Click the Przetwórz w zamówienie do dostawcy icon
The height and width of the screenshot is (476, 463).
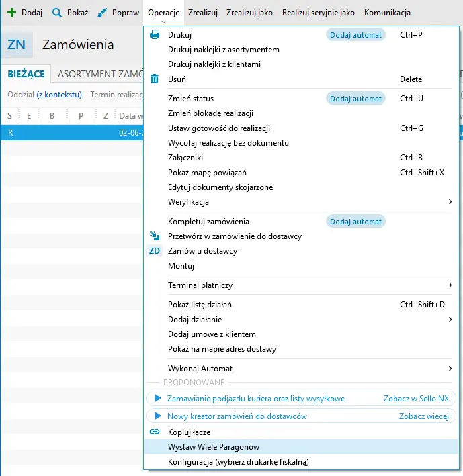tap(155, 236)
